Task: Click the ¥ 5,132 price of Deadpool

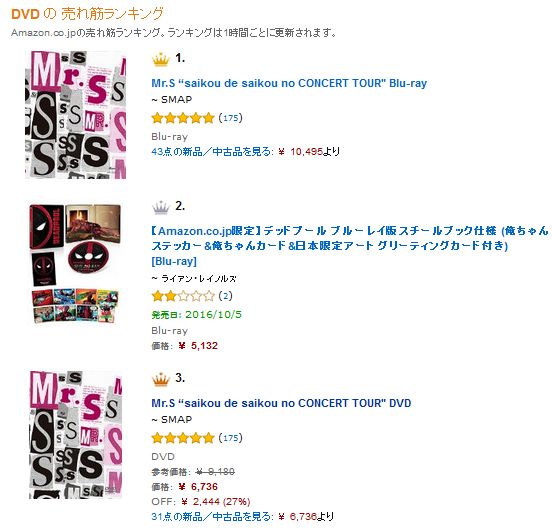Action: (x=198, y=346)
